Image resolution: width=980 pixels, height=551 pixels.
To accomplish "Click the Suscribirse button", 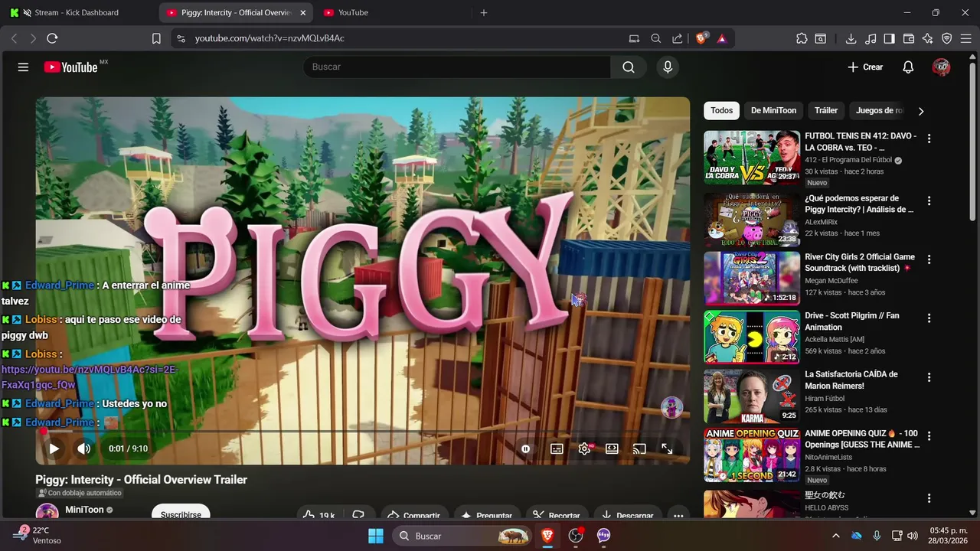I will coord(181,514).
